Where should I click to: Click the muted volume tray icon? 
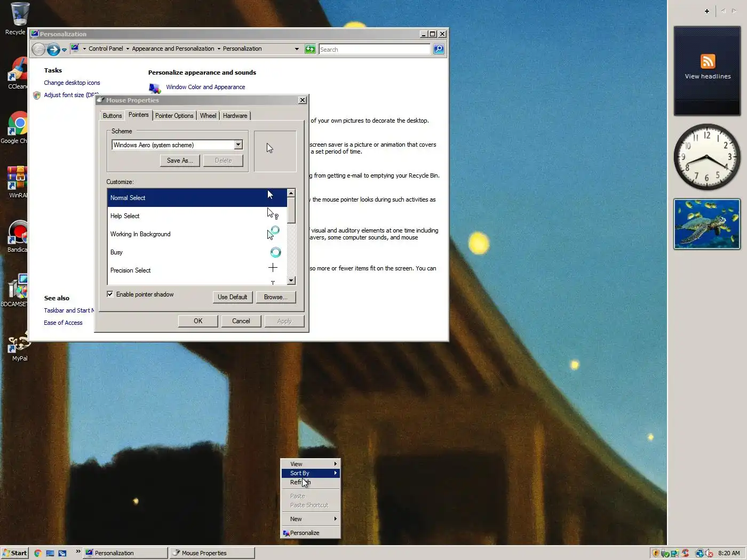pos(708,553)
